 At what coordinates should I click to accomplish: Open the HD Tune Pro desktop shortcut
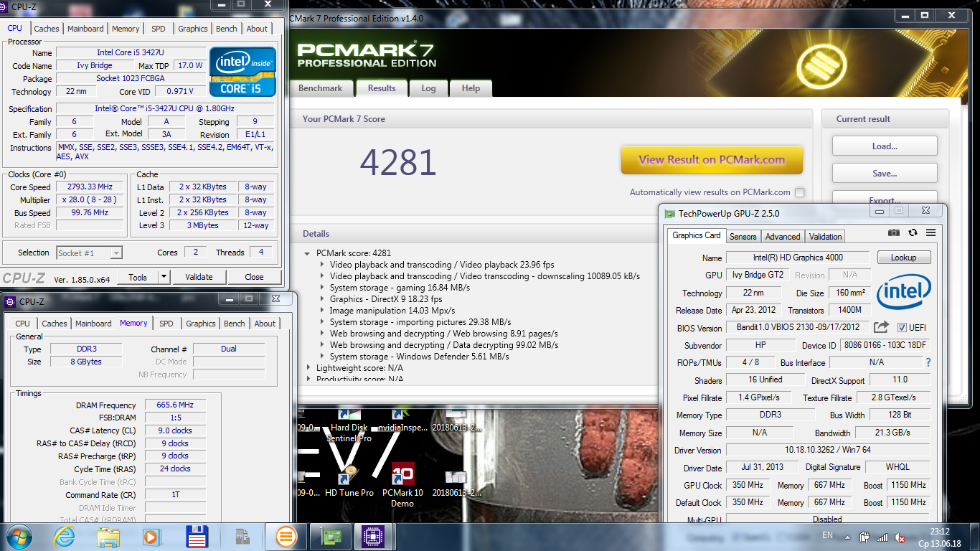[349, 482]
